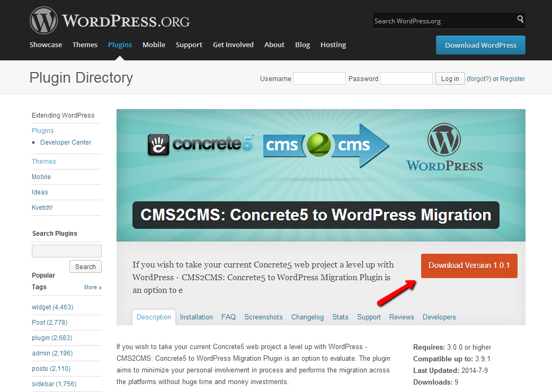Click the WordPress.org logo
Viewport: 552px width, 392px height.
(x=110, y=21)
